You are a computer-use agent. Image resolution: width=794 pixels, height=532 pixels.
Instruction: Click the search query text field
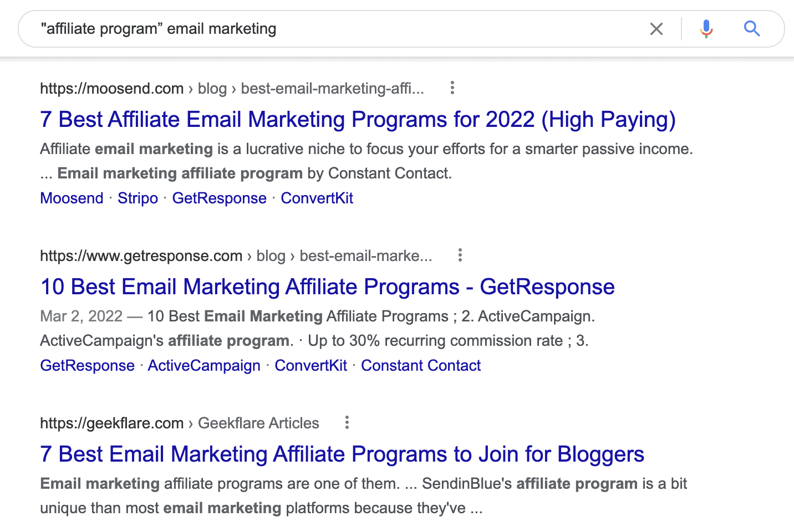pyautogui.click(x=333, y=29)
